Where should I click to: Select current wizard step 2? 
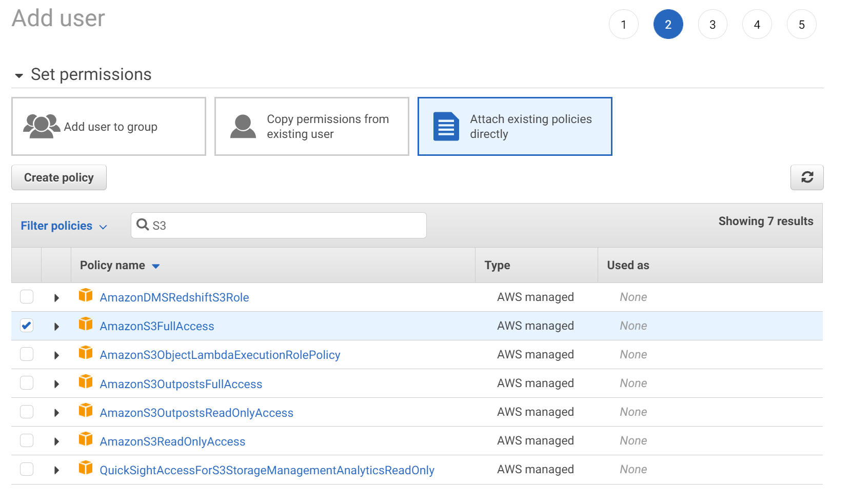coord(668,24)
